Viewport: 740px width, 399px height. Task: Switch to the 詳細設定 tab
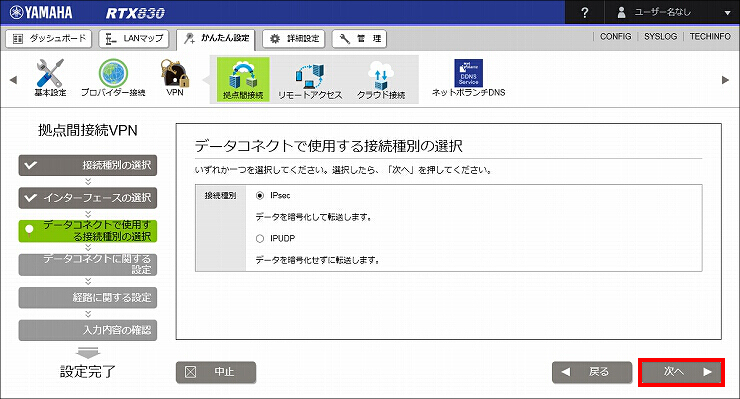coord(294,39)
